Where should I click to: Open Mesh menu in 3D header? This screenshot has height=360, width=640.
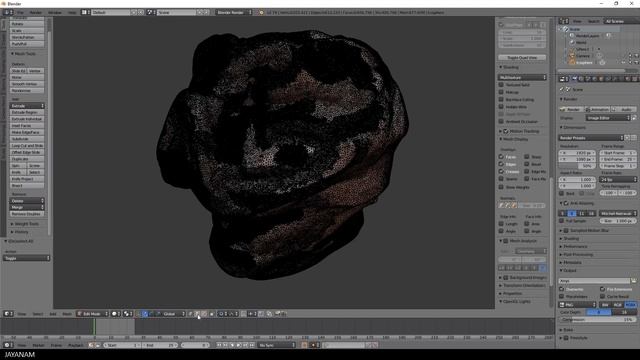(67, 314)
